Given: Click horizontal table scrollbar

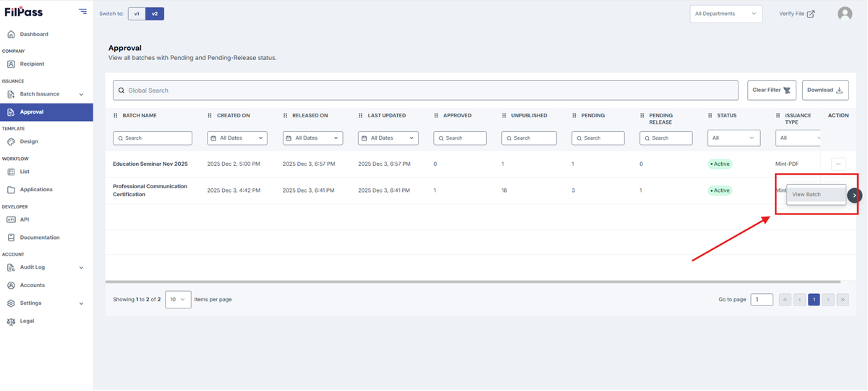Looking at the screenshot, I should [x=473, y=282].
